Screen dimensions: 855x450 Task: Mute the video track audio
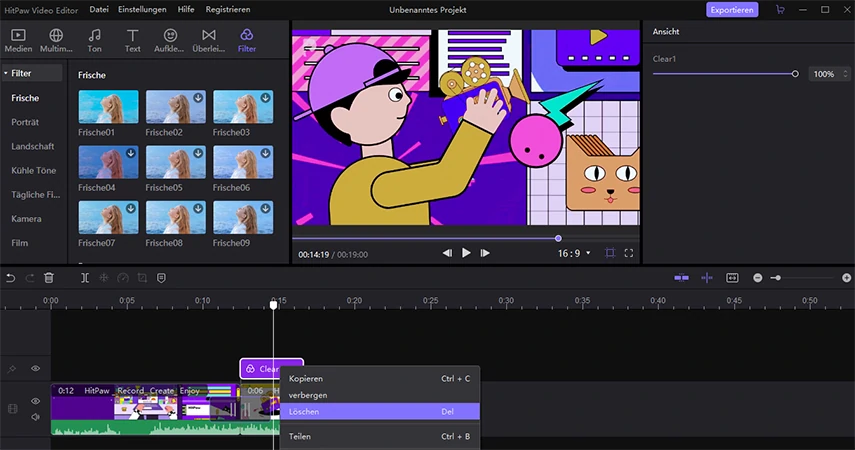pyautogui.click(x=35, y=417)
